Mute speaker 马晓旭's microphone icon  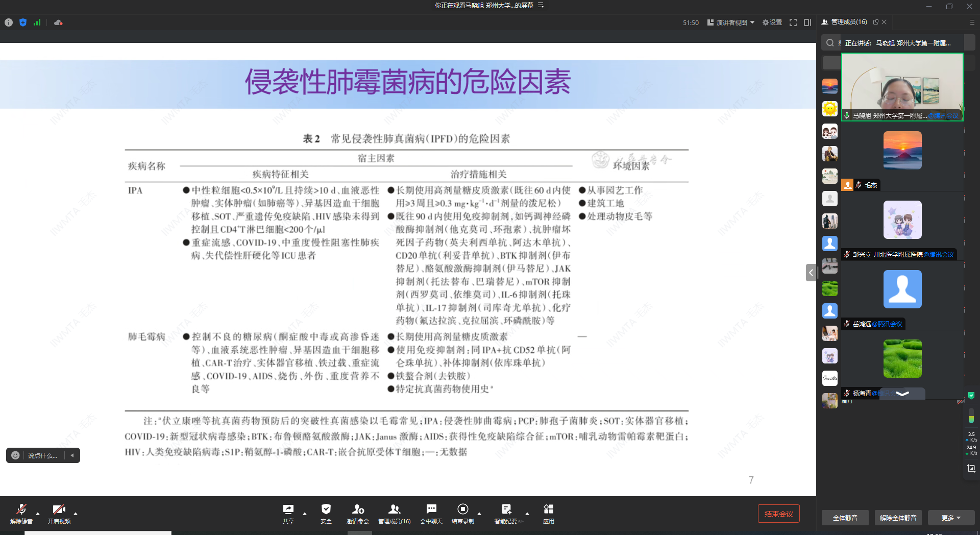[x=846, y=116]
